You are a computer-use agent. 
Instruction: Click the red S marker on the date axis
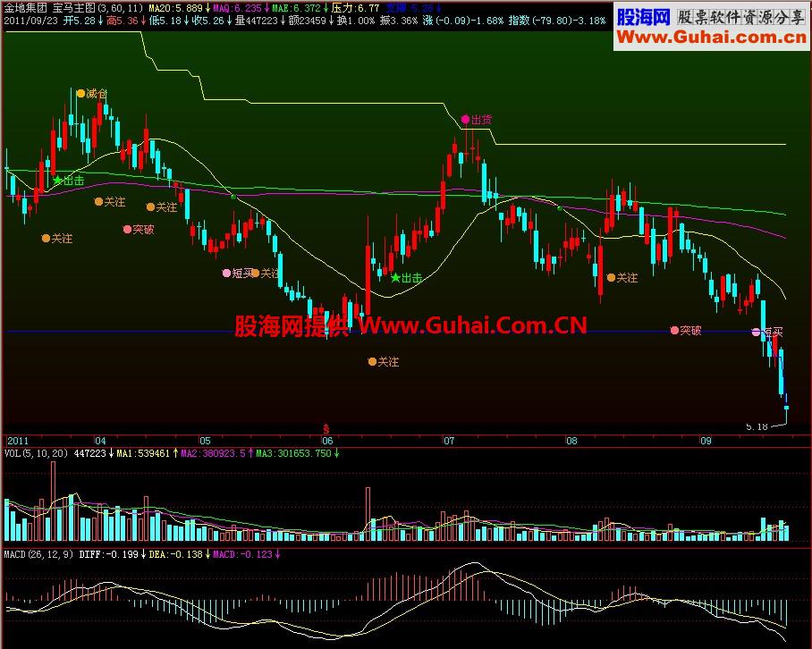(x=326, y=430)
